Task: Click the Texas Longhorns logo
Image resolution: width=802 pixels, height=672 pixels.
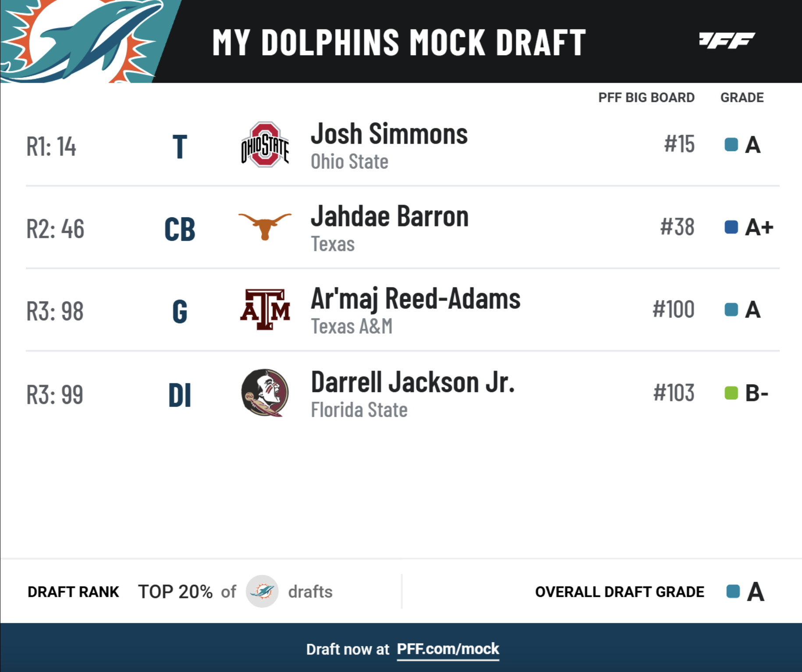Action: click(265, 226)
